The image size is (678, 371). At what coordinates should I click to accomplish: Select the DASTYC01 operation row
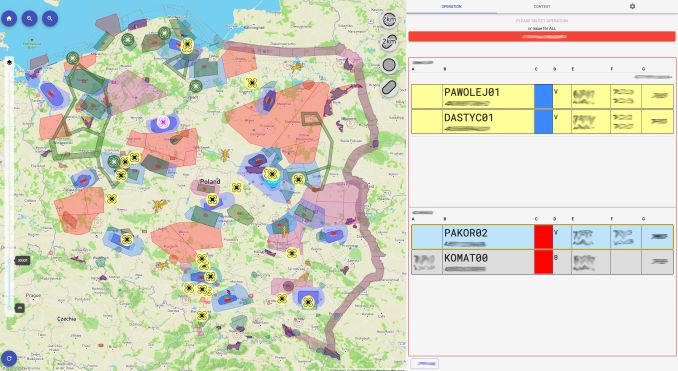pos(542,122)
